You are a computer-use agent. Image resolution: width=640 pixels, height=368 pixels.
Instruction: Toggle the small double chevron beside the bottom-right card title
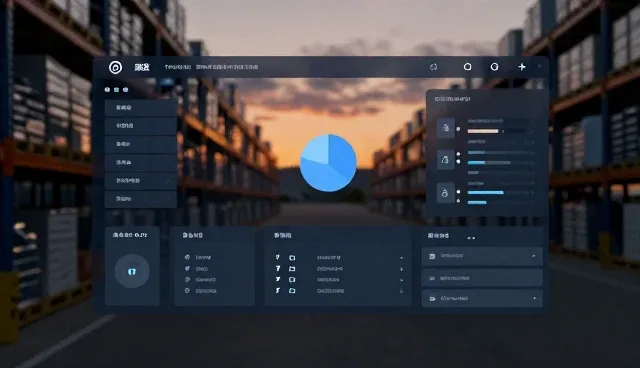click(471, 238)
